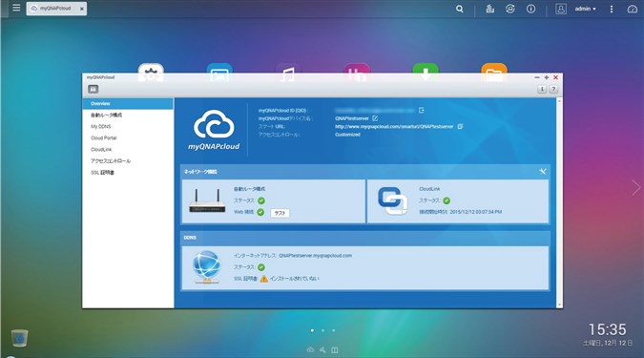Click the user profile icon
The image size is (644, 358).
(x=561, y=9)
